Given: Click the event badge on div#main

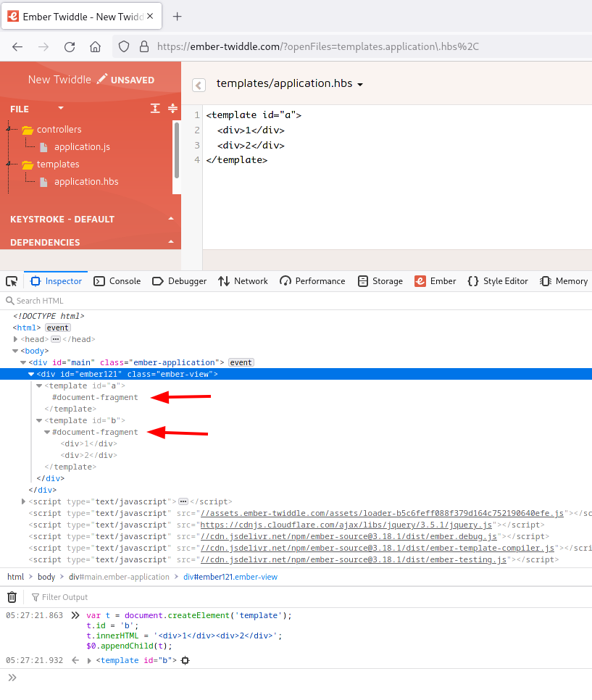Looking at the screenshot, I should click(x=241, y=362).
